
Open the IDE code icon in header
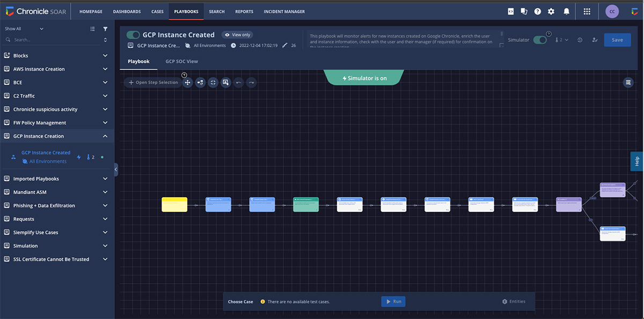tap(511, 11)
